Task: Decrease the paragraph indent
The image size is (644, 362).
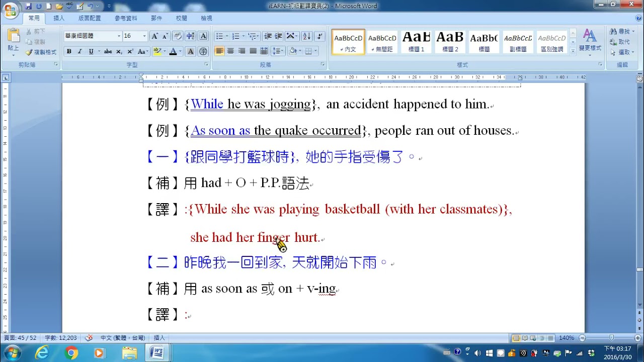Action: [x=268, y=36]
